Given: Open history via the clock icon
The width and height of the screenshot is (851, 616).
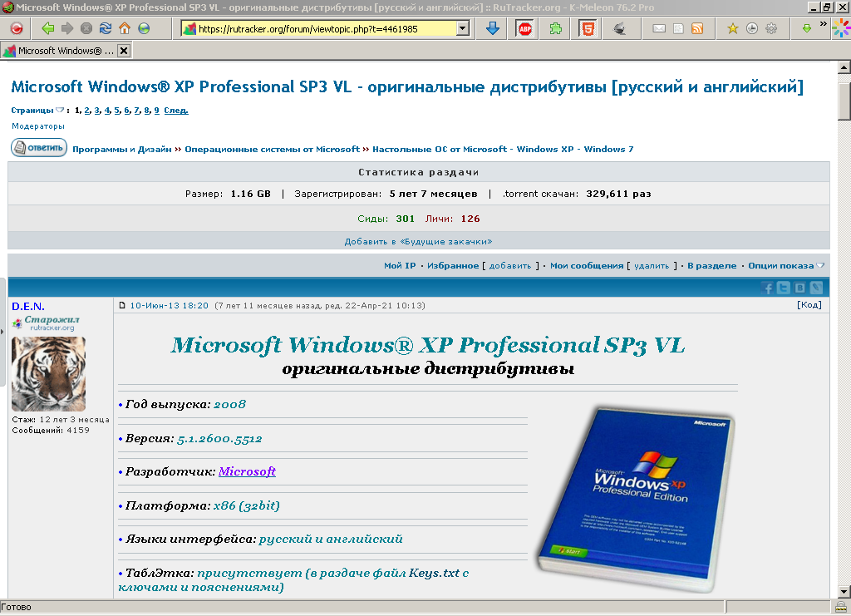Looking at the screenshot, I should (x=751, y=28).
